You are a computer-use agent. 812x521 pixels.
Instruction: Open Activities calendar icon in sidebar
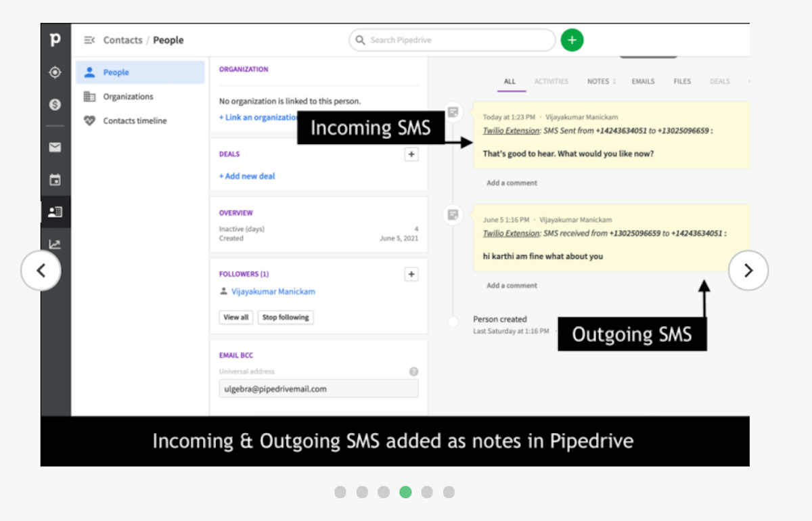coord(55,180)
